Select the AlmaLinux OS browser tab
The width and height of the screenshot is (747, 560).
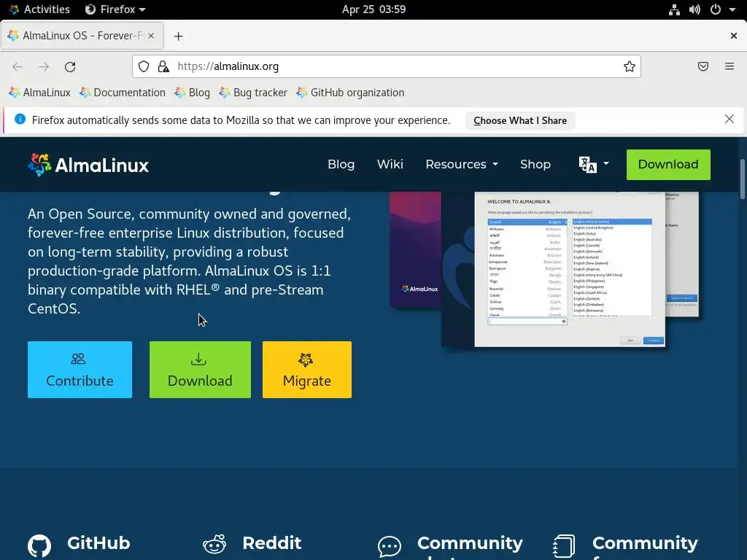[82, 36]
